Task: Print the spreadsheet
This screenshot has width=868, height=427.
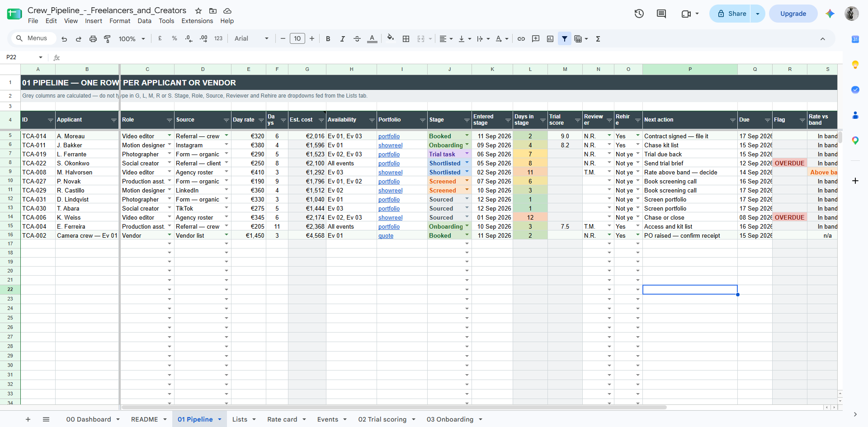Action: coord(93,39)
